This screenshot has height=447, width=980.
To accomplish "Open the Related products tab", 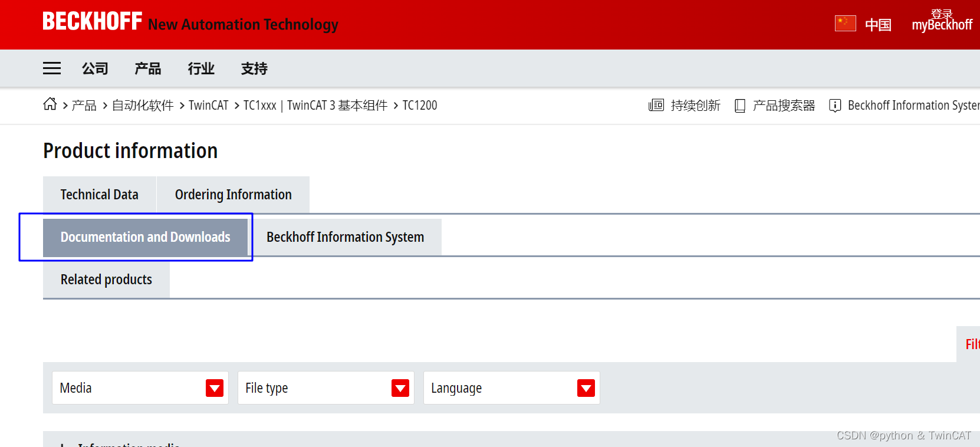I will point(106,280).
